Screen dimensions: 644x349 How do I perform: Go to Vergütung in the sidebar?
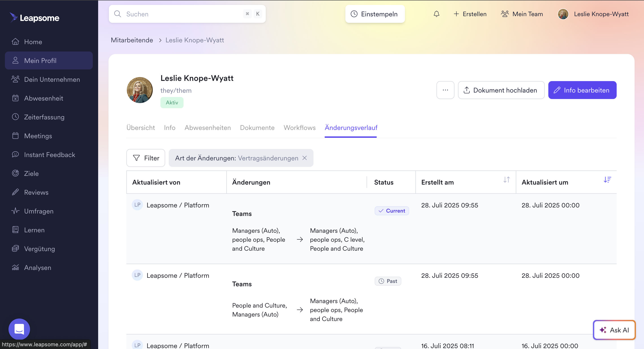39,249
